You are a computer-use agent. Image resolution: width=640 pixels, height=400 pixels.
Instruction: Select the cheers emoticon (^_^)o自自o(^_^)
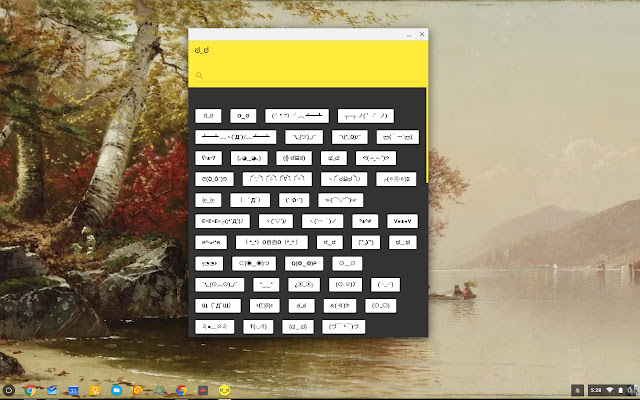coord(271,242)
